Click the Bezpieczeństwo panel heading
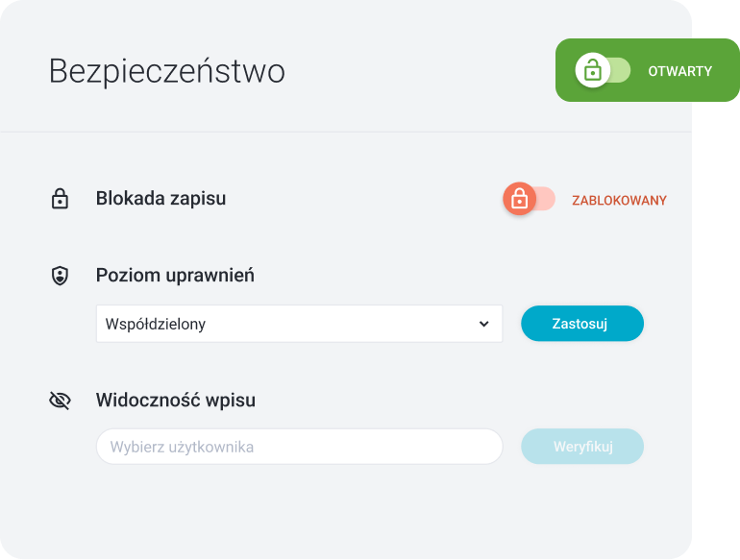The image size is (740, 560). [167, 71]
